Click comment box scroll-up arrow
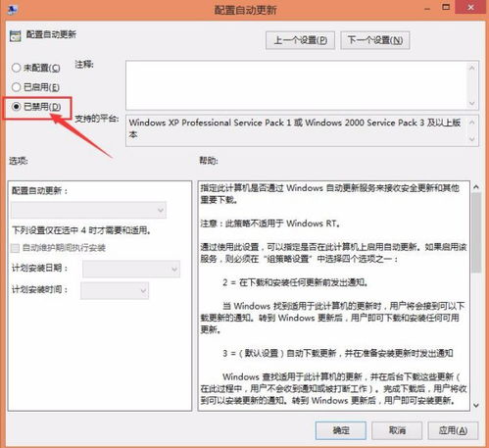This screenshot has height=448, width=489. tap(472, 68)
